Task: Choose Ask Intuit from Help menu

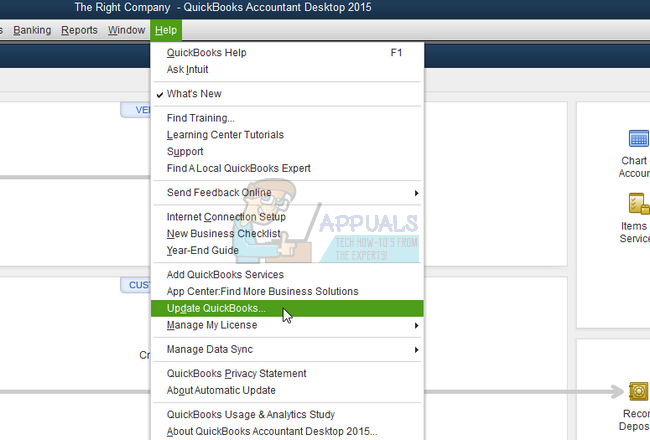Action: pyautogui.click(x=287, y=69)
